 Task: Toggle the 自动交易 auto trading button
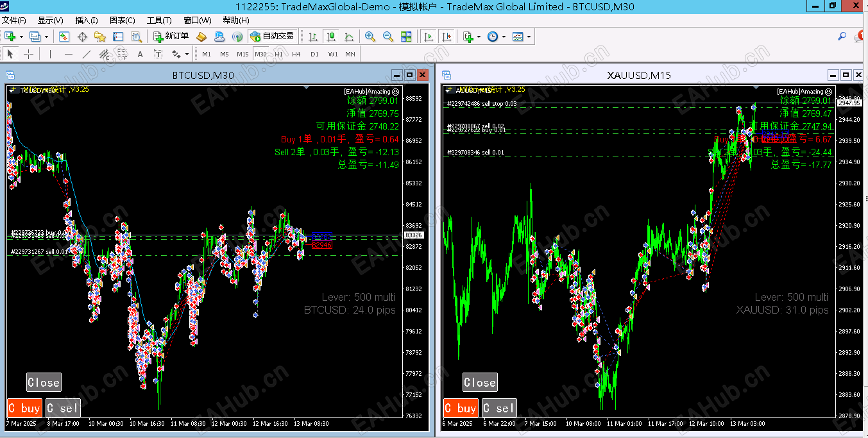click(x=273, y=37)
